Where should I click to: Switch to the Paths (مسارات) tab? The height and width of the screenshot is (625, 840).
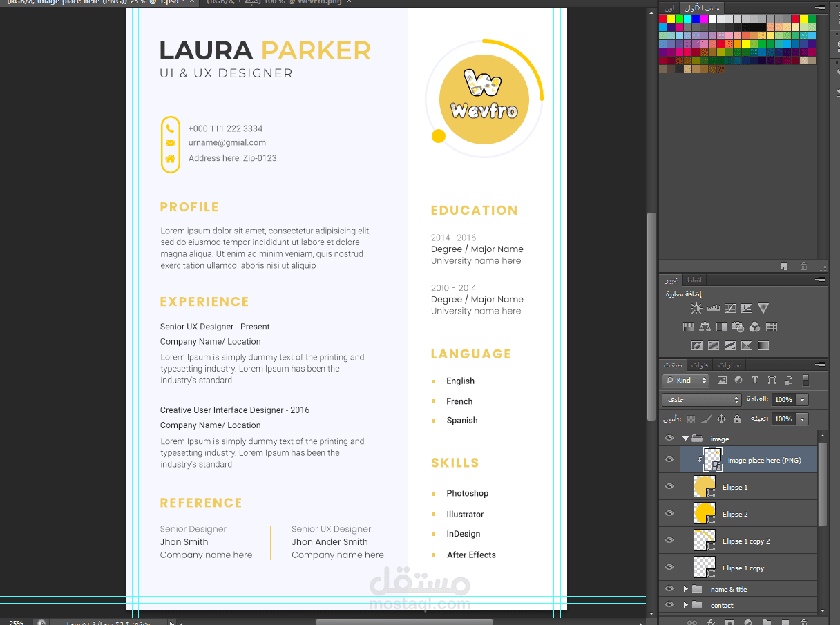[x=729, y=365]
